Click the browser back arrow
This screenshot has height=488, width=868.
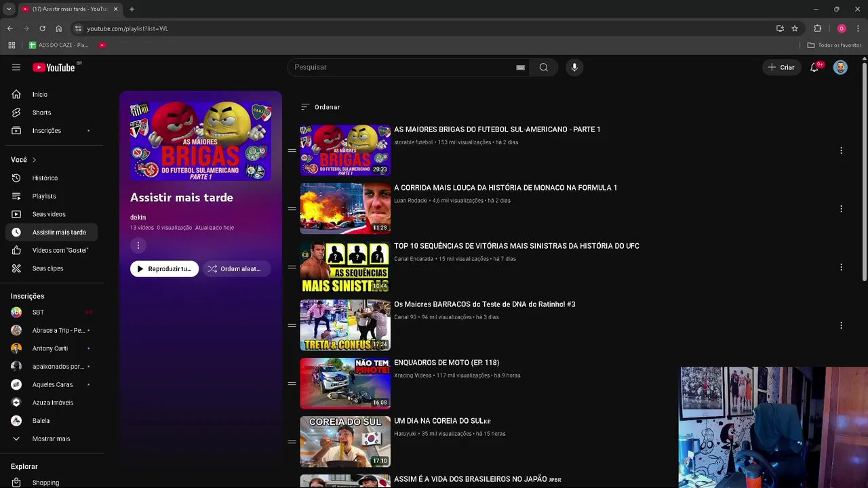click(9, 28)
